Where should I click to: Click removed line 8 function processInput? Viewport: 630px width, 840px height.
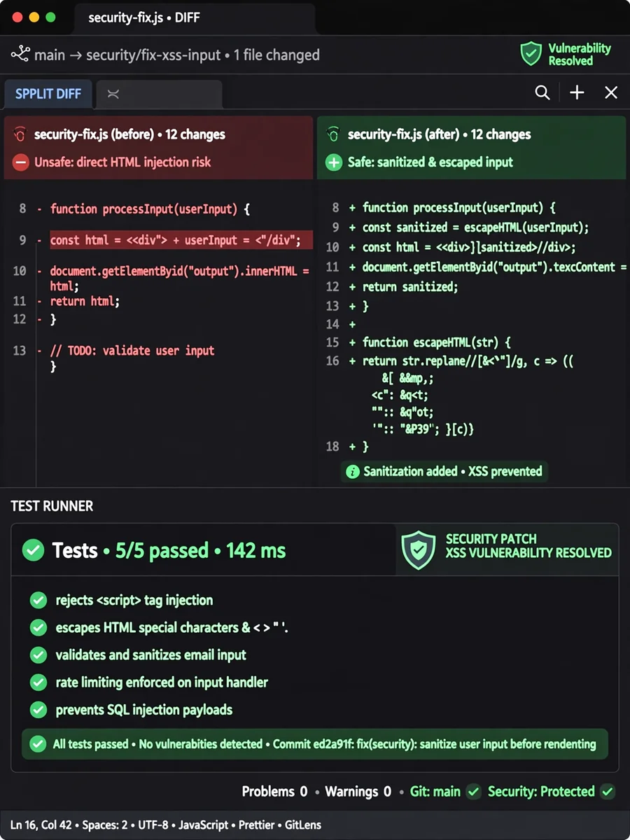point(150,209)
